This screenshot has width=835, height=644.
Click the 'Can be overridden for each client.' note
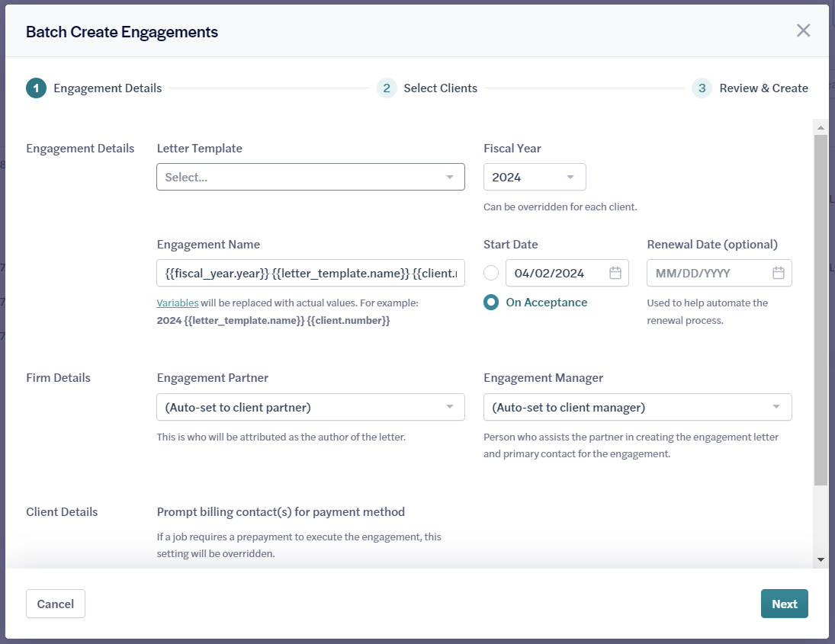(560, 207)
